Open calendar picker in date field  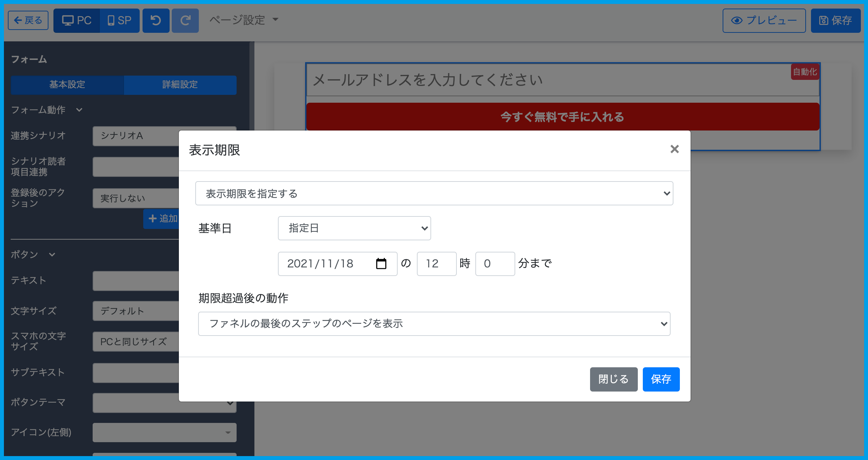tap(381, 264)
